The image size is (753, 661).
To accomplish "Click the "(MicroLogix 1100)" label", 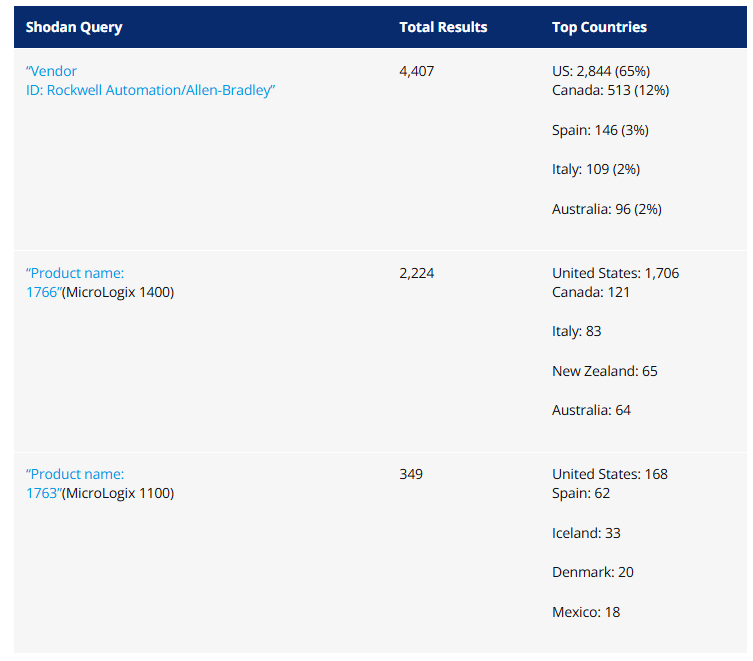I will pyautogui.click(x=118, y=493).
